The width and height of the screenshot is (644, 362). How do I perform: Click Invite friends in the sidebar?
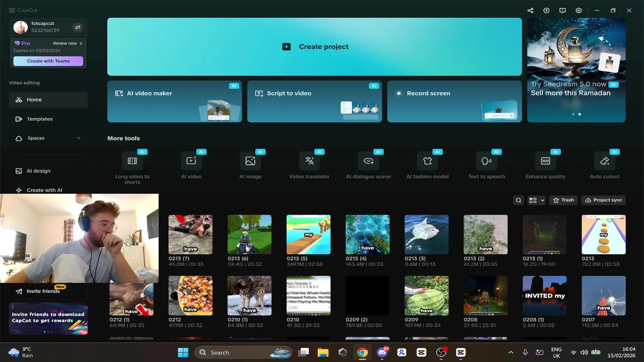[48, 291]
